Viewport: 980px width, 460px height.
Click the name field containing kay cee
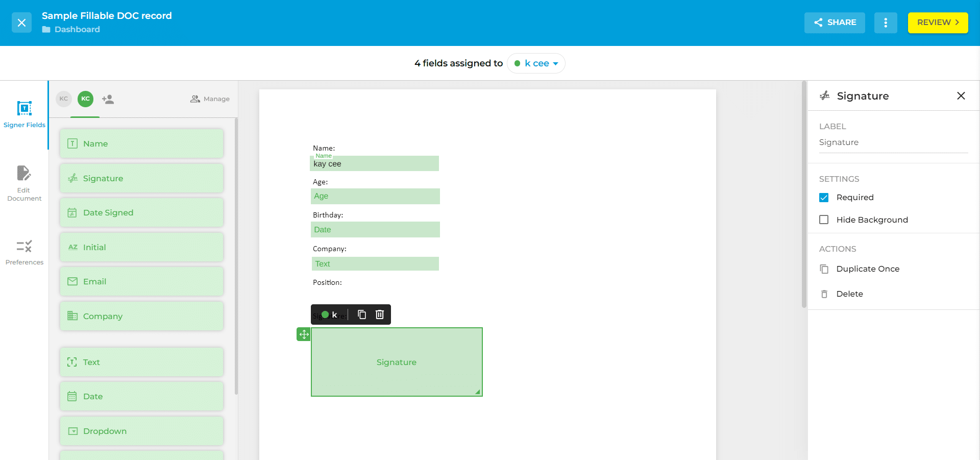[x=375, y=163]
